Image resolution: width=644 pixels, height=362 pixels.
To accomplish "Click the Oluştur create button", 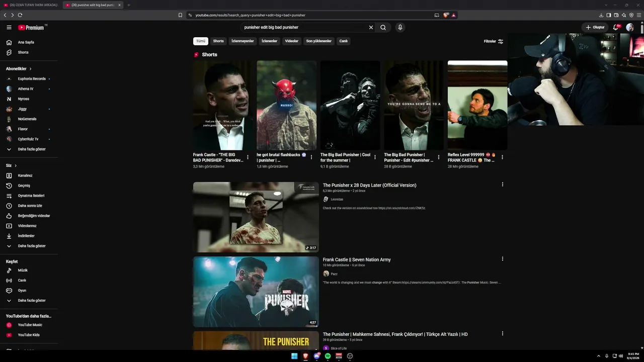I will tap(595, 28).
